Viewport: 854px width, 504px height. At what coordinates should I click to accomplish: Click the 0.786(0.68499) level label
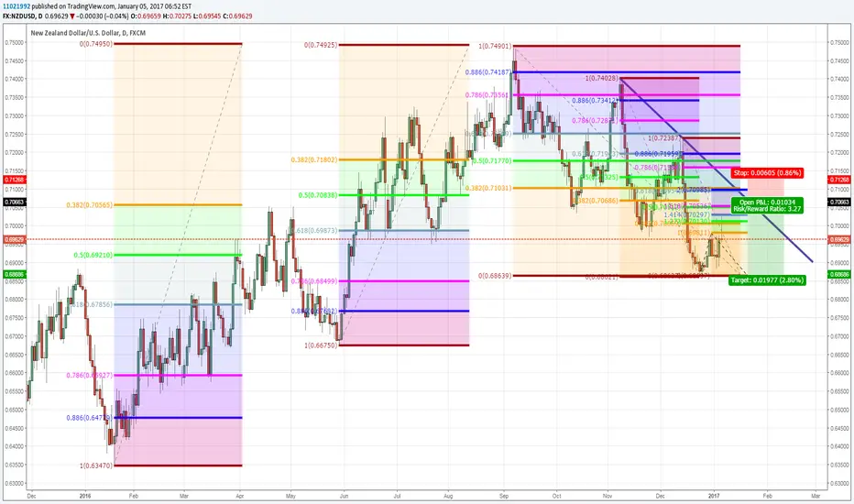tap(314, 281)
